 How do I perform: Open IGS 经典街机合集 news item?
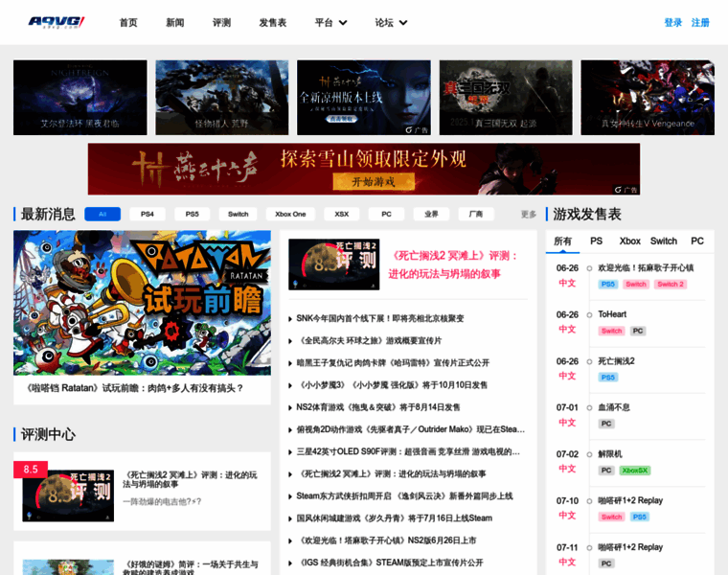click(390, 563)
